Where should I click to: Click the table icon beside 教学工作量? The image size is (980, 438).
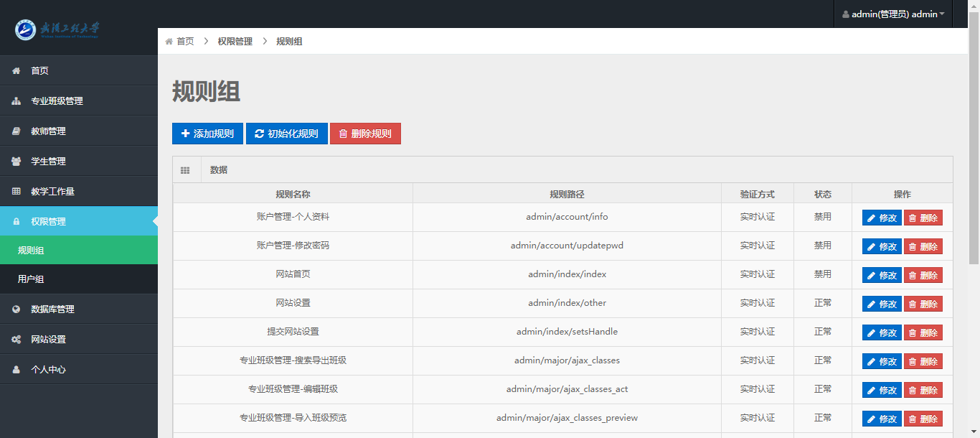(16, 192)
